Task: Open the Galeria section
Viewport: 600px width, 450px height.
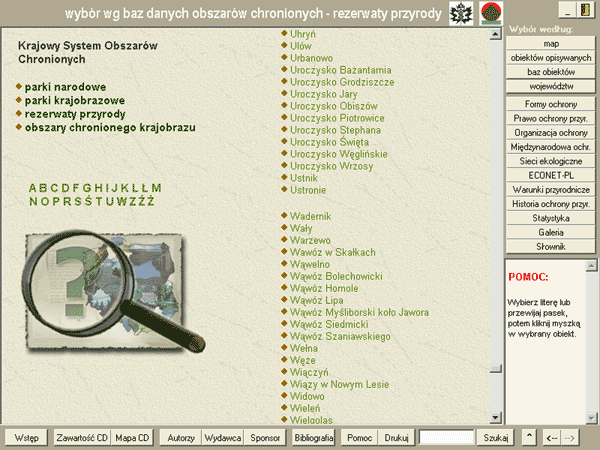Action: point(552,232)
